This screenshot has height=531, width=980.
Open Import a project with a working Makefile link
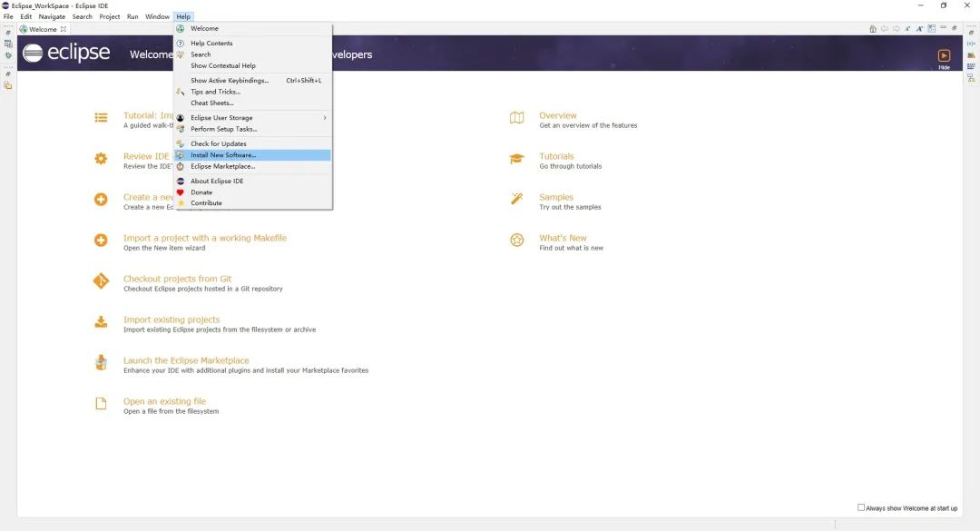pos(205,238)
